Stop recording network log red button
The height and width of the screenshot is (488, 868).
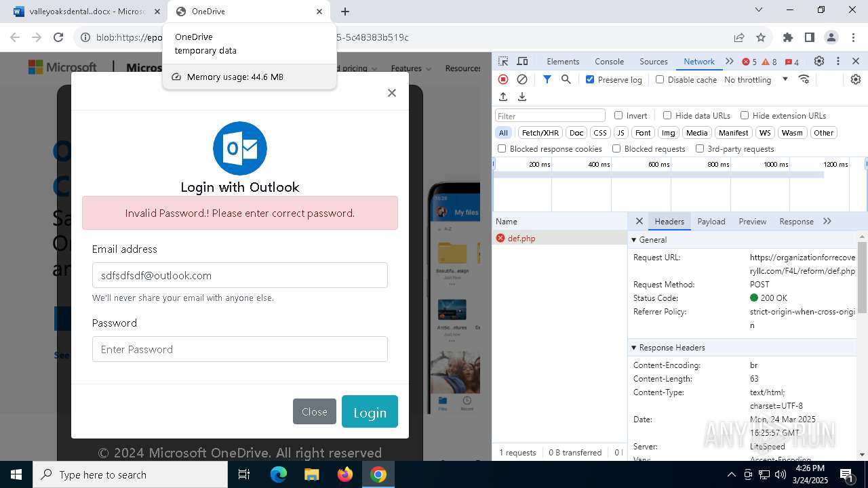(x=503, y=79)
